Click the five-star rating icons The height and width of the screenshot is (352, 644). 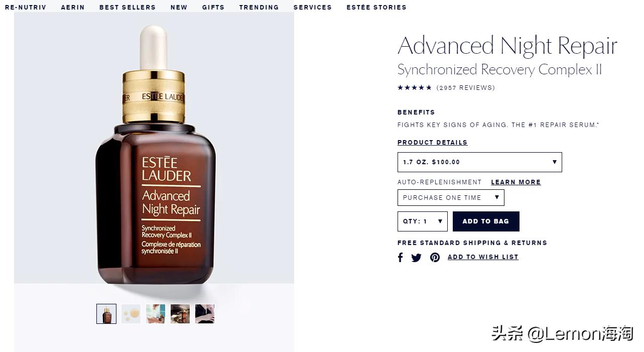tap(414, 87)
